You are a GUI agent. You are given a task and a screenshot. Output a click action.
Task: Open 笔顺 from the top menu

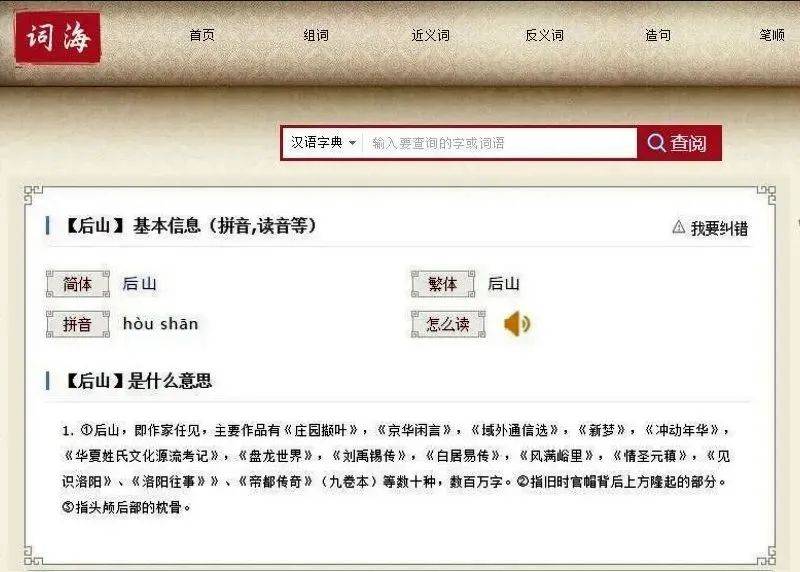(772, 35)
